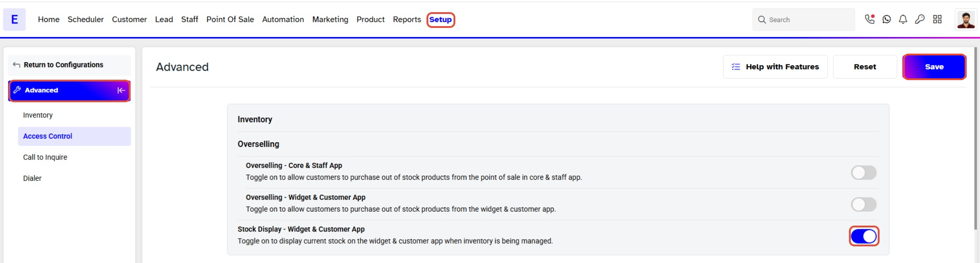The width and height of the screenshot is (980, 263).
Task: Click the Save button
Action: pos(934,67)
